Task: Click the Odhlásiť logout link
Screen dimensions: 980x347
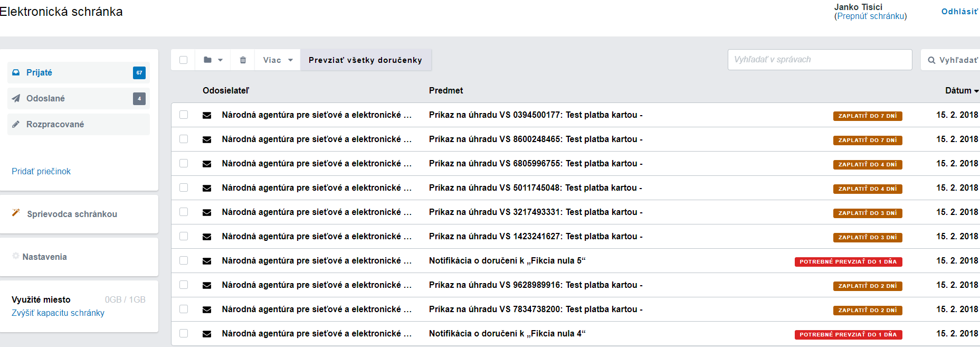Action: point(959,12)
